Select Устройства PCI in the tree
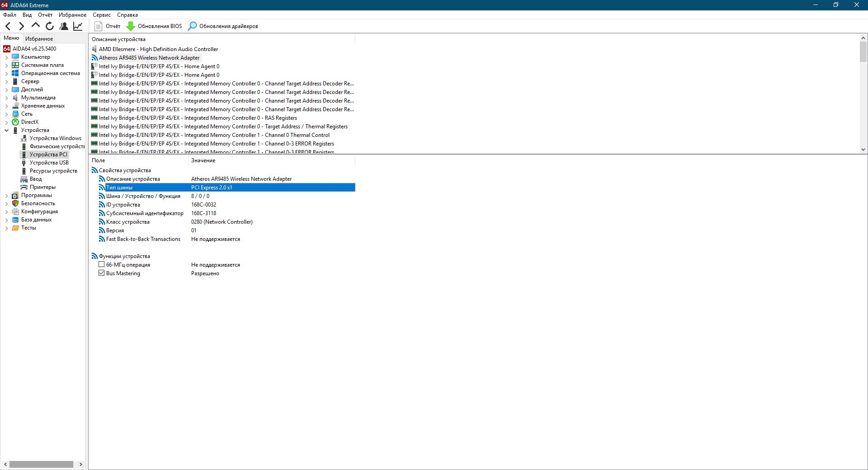The height and width of the screenshot is (470, 868). pyautogui.click(x=48, y=155)
